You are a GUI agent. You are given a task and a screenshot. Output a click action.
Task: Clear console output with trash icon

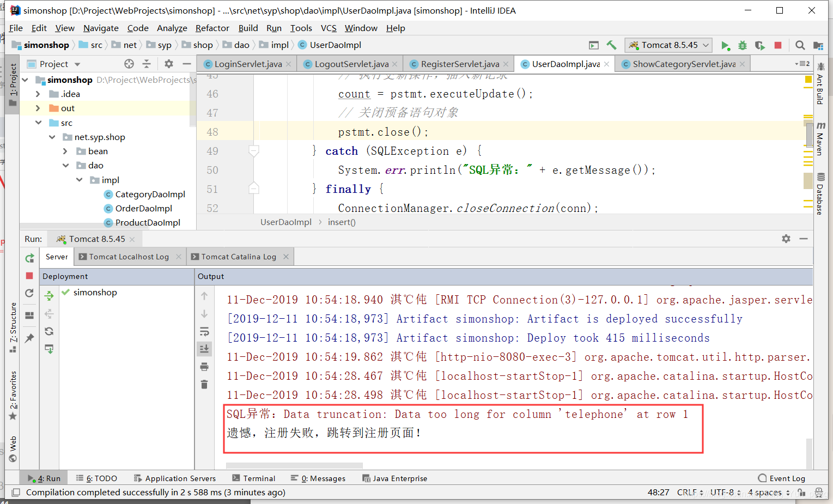pyautogui.click(x=204, y=385)
